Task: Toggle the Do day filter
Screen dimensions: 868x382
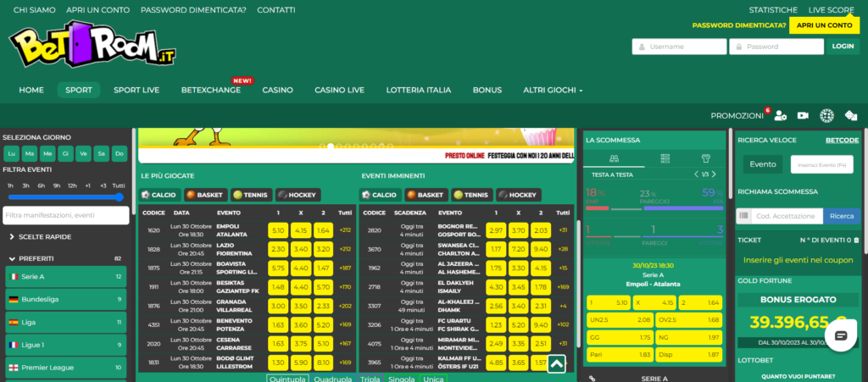Action: coord(120,153)
